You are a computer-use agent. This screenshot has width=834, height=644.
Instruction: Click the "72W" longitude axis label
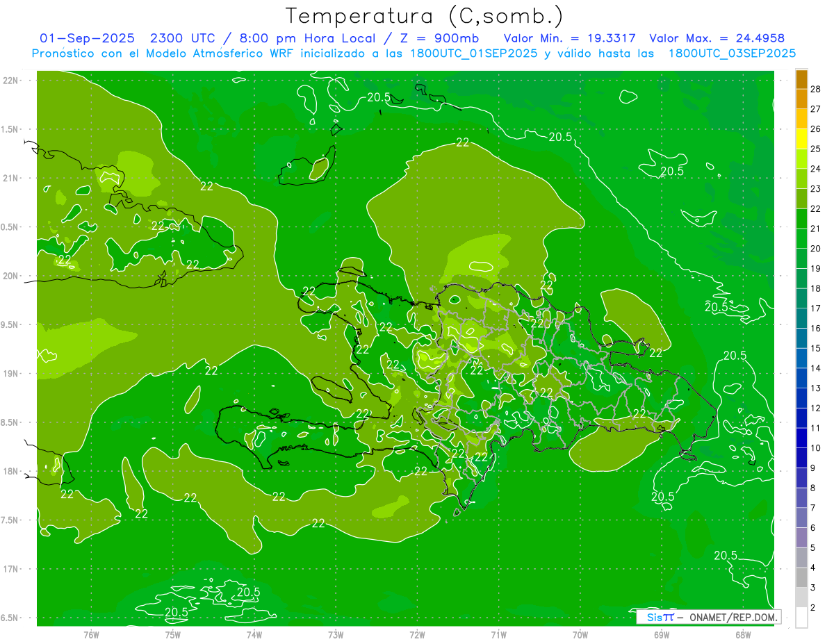click(417, 634)
